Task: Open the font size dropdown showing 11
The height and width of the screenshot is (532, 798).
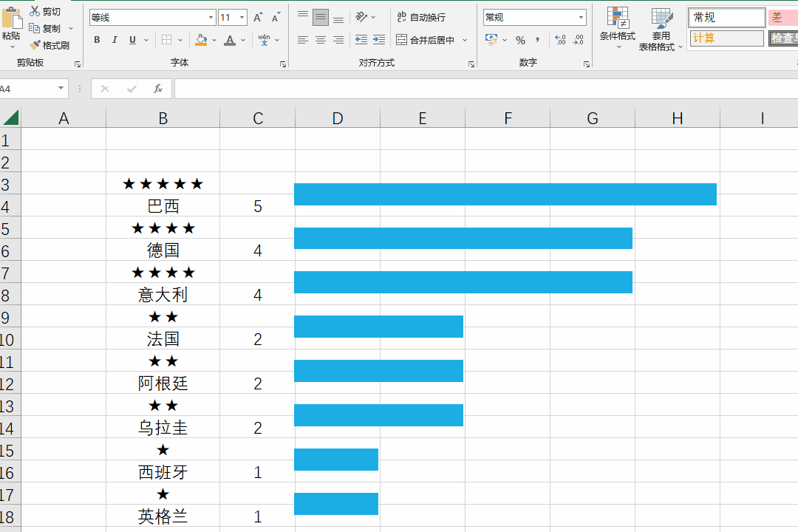Action: point(242,17)
